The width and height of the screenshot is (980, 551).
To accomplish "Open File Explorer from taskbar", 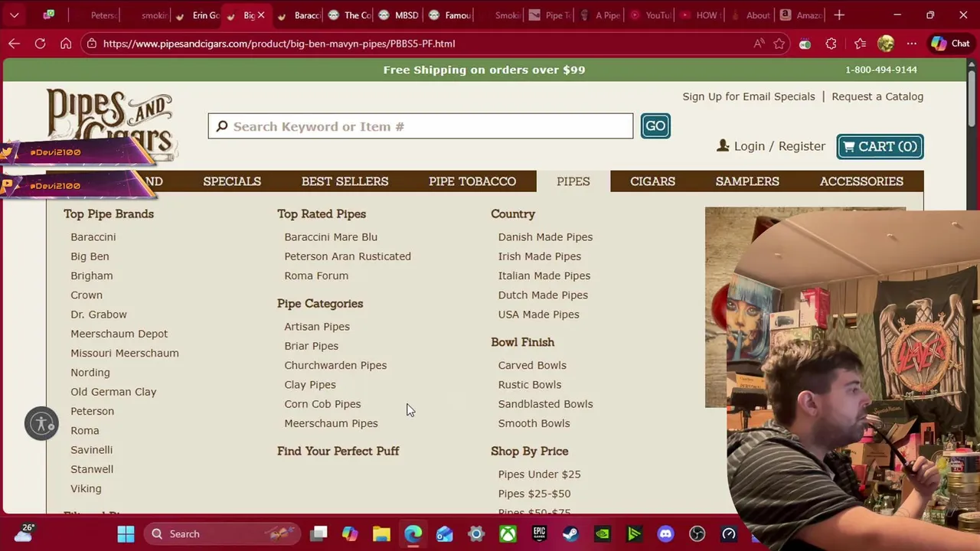I will (381, 534).
